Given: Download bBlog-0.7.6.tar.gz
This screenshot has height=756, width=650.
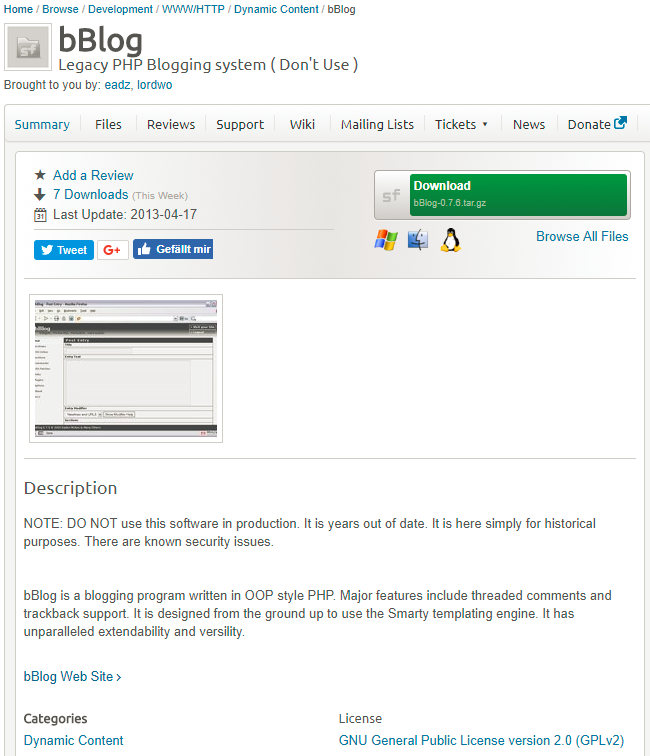Looking at the screenshot, I should [518, 195].
